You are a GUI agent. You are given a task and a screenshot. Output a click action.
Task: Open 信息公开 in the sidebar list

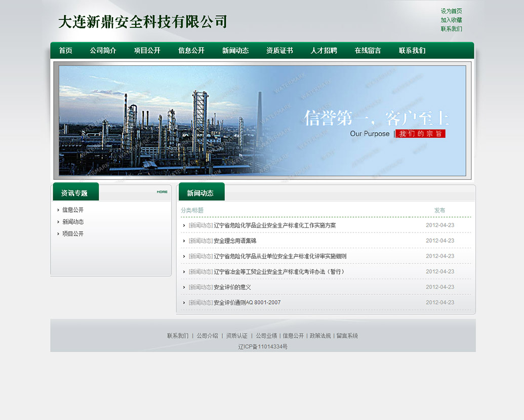pyautogui.click(x=73, y=210)
